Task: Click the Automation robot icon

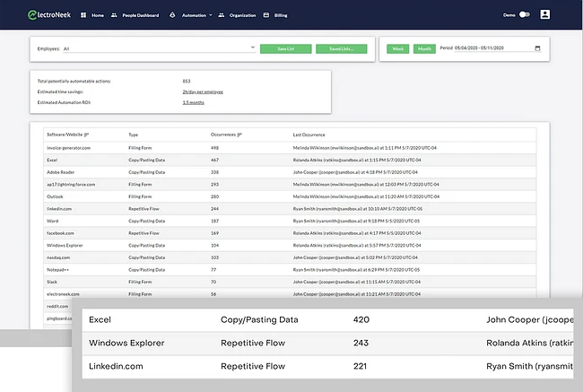Action: (x=172, y=15)
